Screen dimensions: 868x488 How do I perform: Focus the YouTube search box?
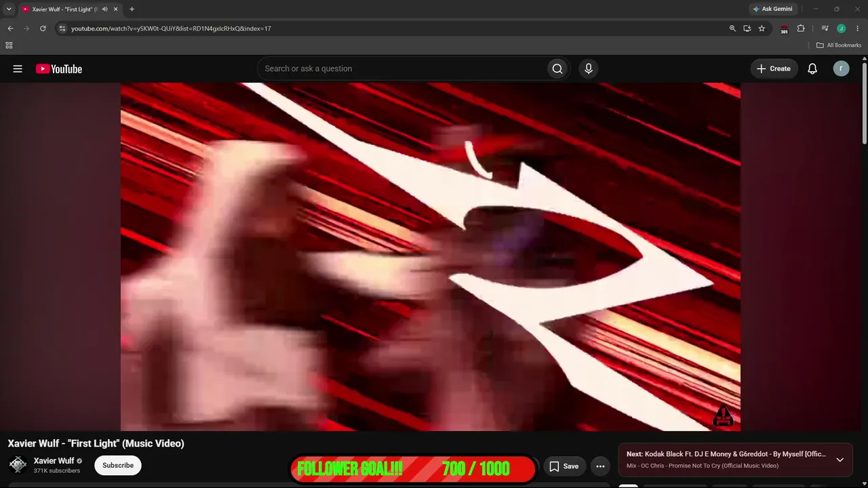(402, 68)
